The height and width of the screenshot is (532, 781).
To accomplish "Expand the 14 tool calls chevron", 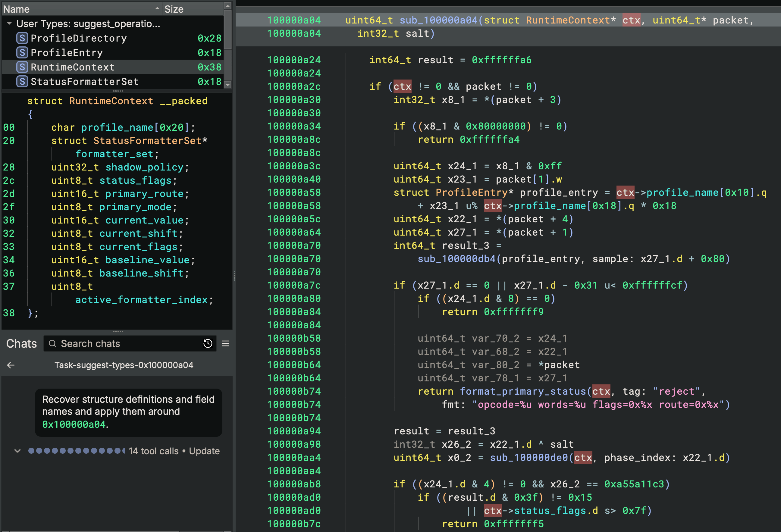I will point(17,451).
